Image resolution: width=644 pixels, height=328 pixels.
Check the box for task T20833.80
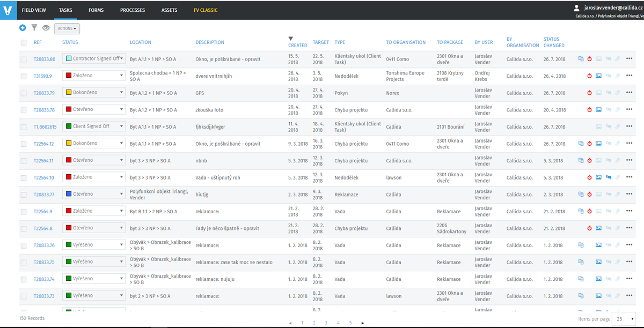click(x=24, y=59)
